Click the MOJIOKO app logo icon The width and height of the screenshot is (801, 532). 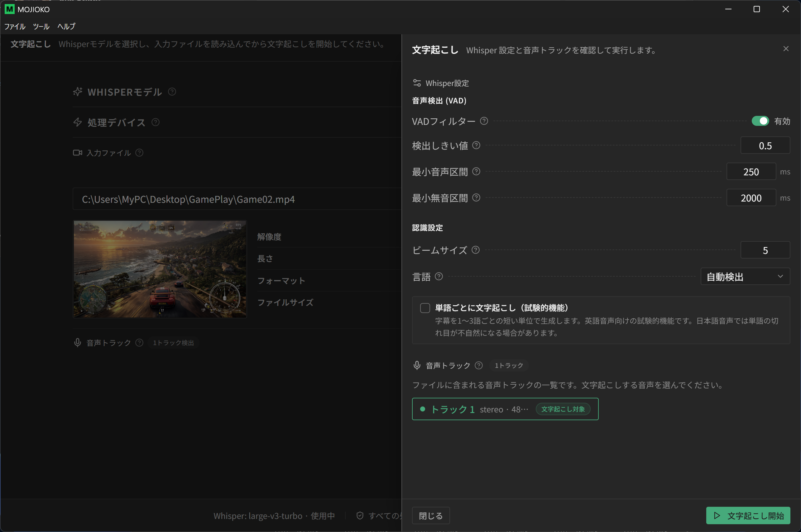click(9, 9)
